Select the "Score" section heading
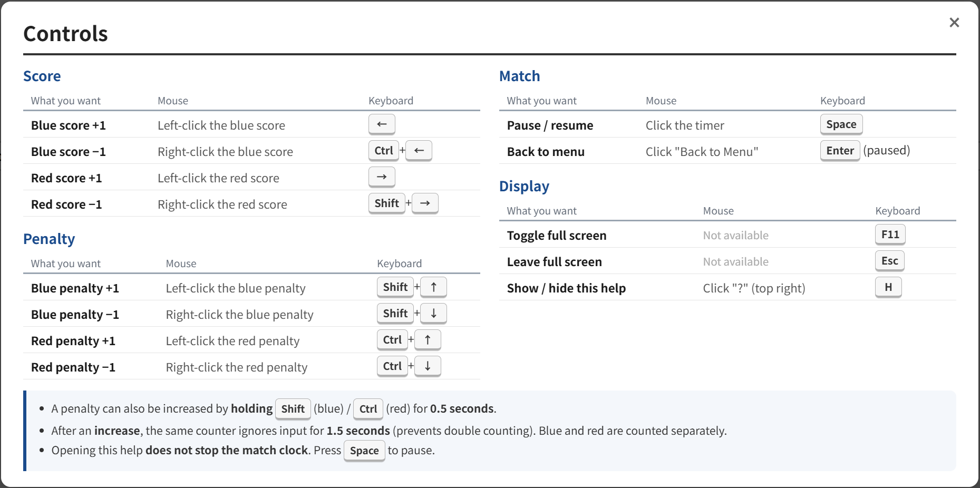 (x=42, y=76)
